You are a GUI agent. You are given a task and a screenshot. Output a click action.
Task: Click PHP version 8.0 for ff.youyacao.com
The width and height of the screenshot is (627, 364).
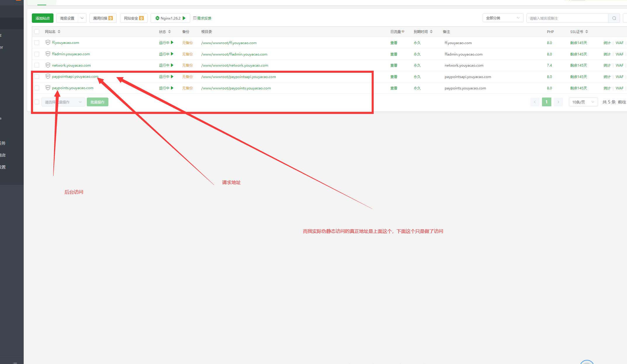point(549,43)
